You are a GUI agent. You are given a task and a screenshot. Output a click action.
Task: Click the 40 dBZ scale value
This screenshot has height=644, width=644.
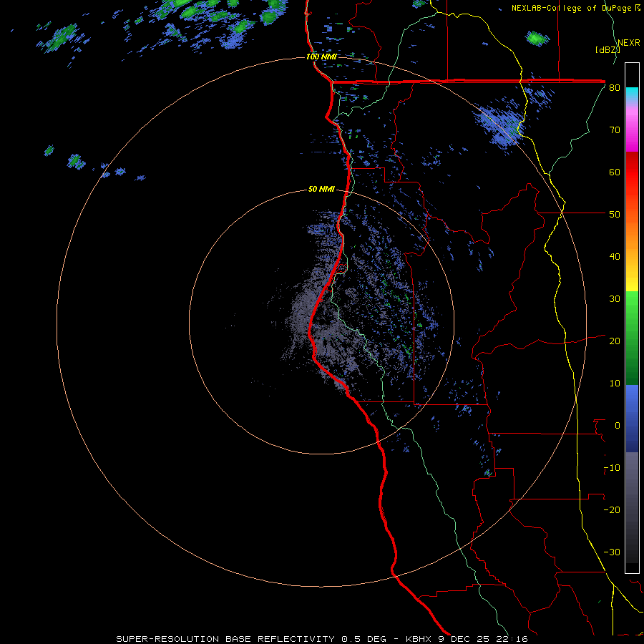click(x=615, y=257)
